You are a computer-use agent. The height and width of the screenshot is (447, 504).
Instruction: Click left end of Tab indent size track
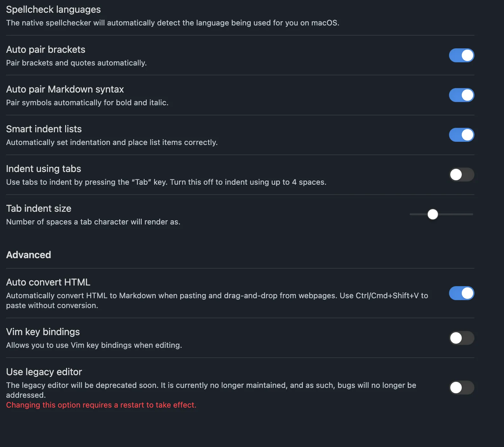[x=411, y=214]
